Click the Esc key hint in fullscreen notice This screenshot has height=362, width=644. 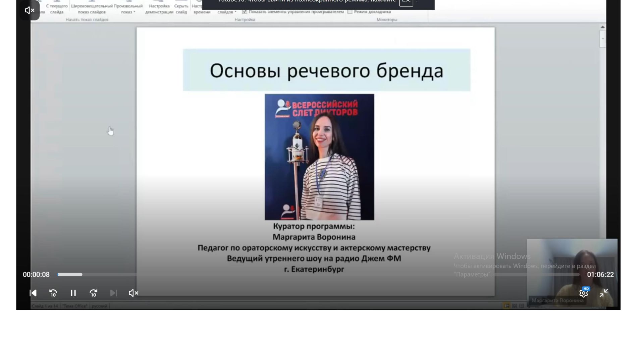[x=406, y=2]
